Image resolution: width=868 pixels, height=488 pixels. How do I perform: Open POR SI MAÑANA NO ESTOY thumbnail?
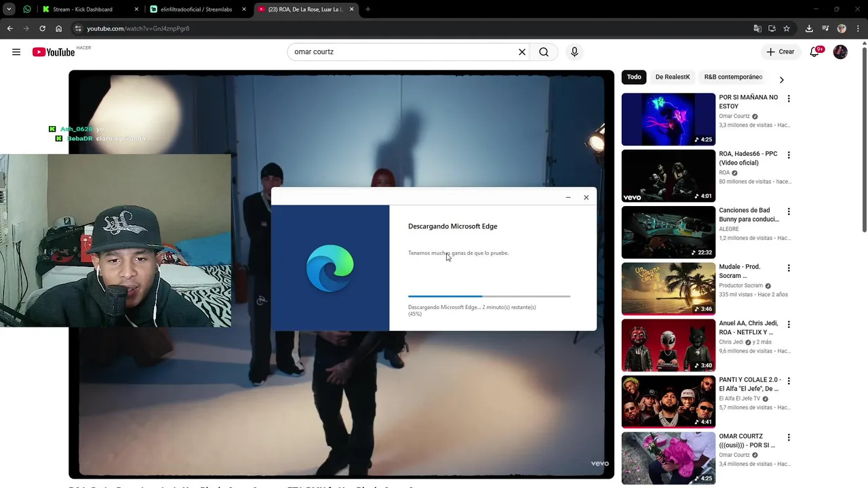pos(669,119)
